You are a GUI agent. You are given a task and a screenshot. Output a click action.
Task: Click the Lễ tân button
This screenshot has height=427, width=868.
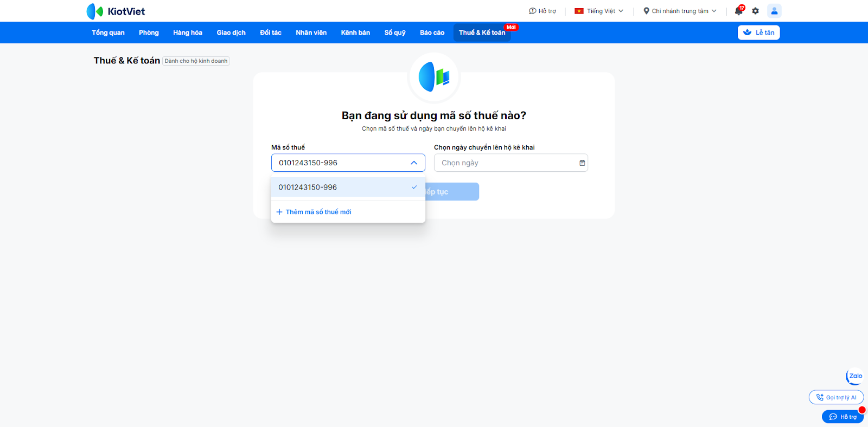click(x=759, y=33)
